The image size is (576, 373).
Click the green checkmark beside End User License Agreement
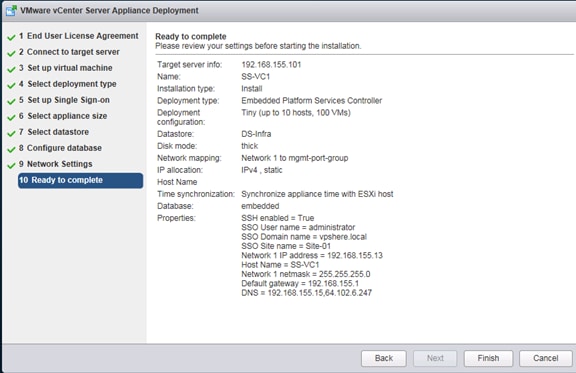[11, 37]
